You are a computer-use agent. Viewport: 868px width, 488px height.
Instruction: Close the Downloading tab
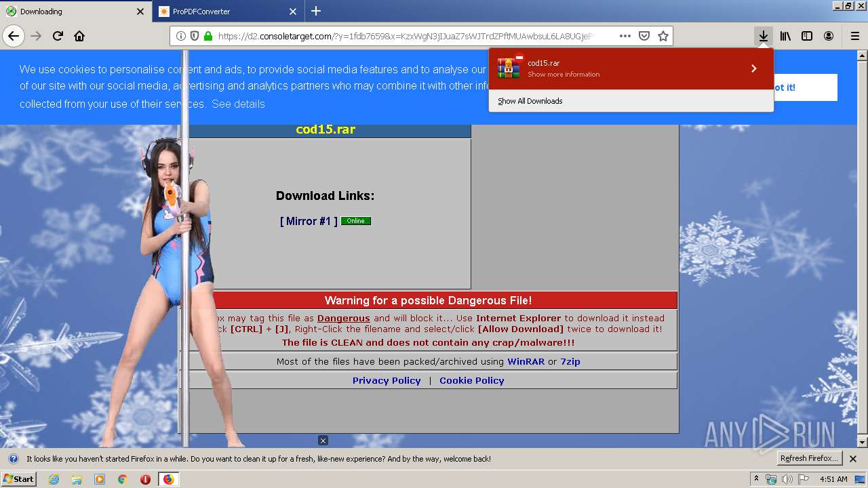click(x=140, y=12)
